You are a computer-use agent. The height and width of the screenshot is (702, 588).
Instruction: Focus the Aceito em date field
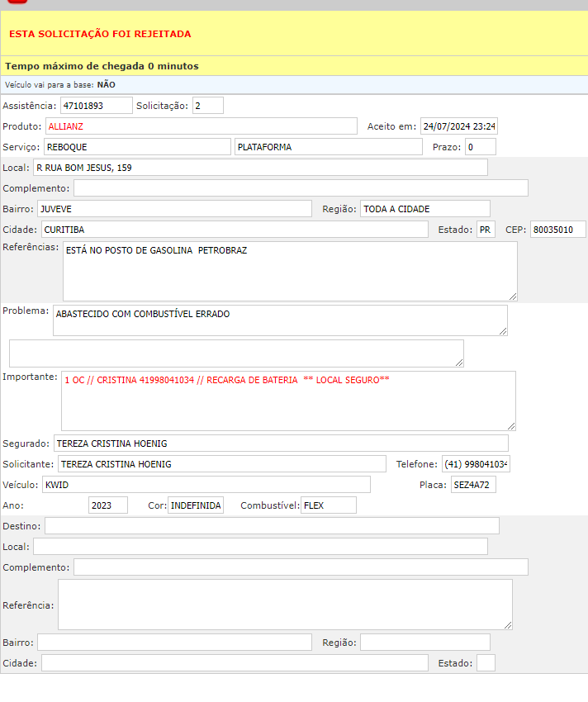coord(458,126)
